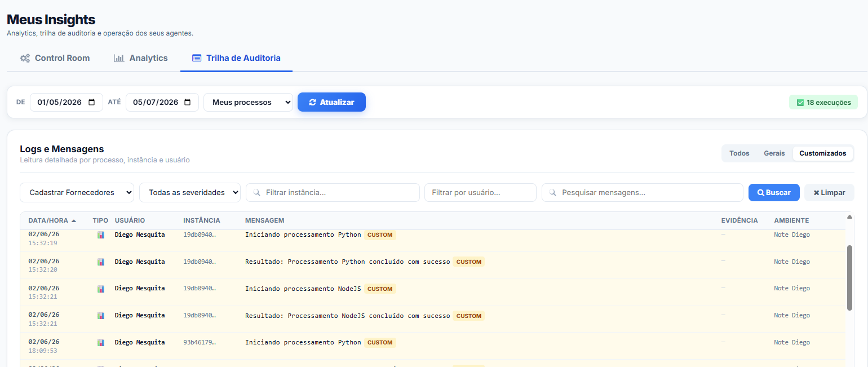Click the INSTÂNCIA column header

202,220
